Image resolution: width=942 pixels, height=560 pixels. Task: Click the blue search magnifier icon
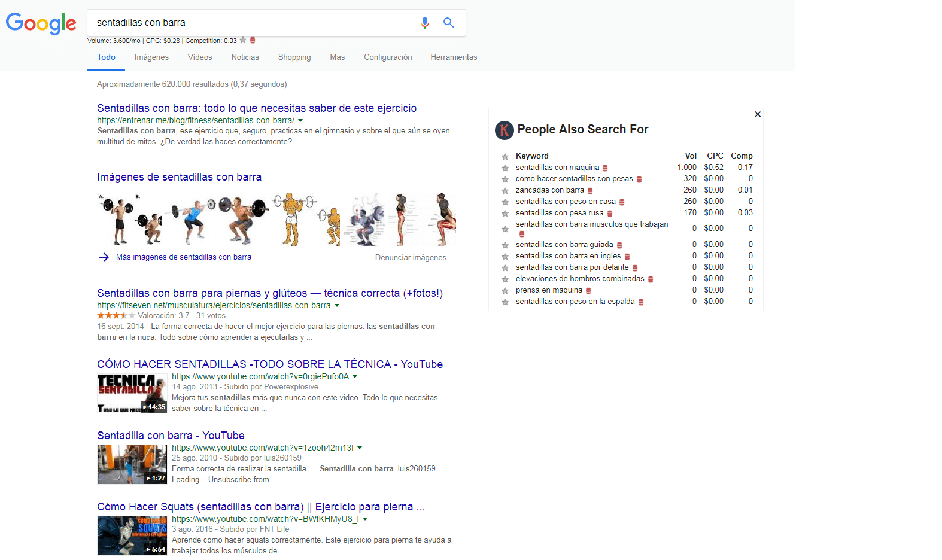[x=448, y=23]
